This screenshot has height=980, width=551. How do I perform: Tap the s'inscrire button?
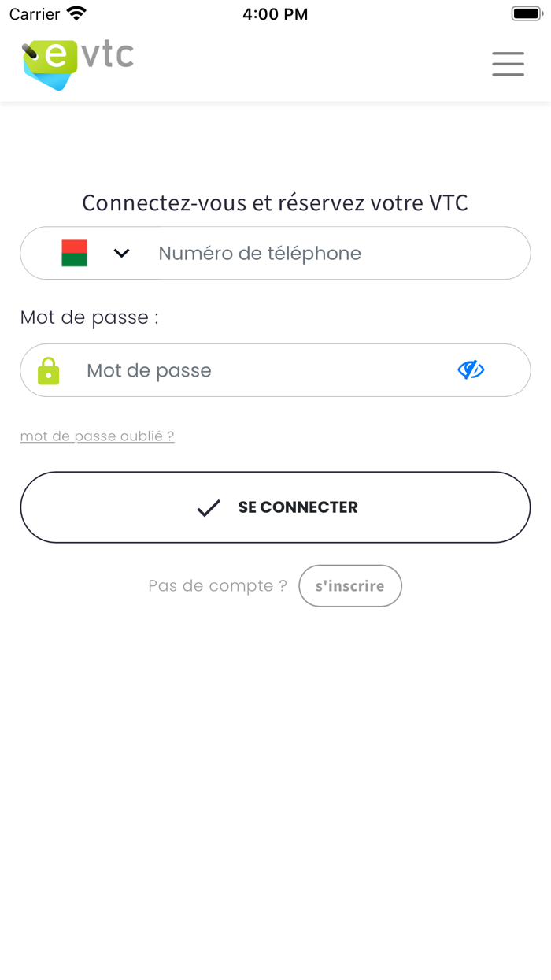click(350, 585)
